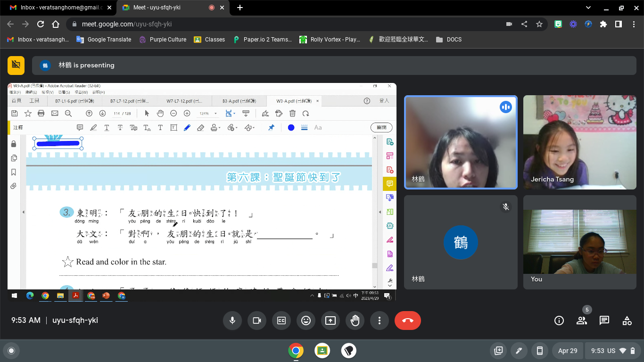Image resolution: width=644 pixels, height=362 pixels.
Task: Open more options three-dot menu
Action: pos(380,321)
